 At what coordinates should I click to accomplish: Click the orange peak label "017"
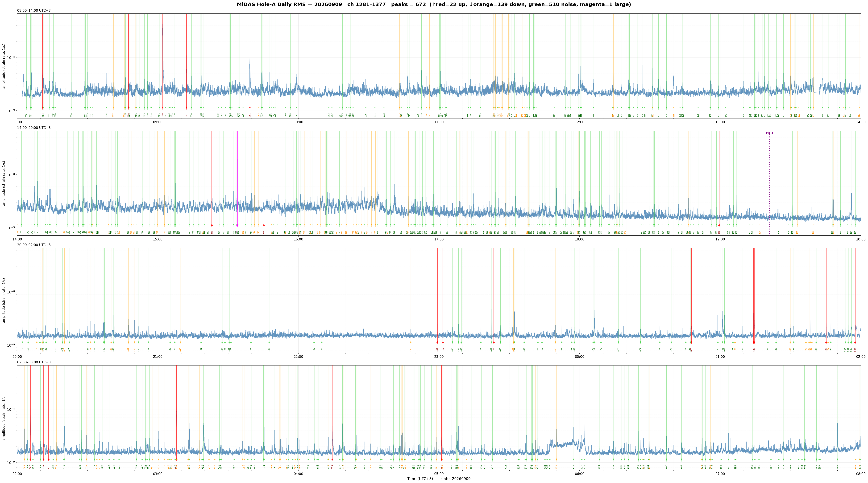pos(113,115)
